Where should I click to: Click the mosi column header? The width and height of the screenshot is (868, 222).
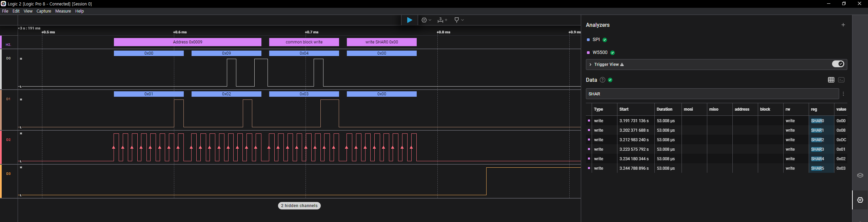tap(688, 109)
